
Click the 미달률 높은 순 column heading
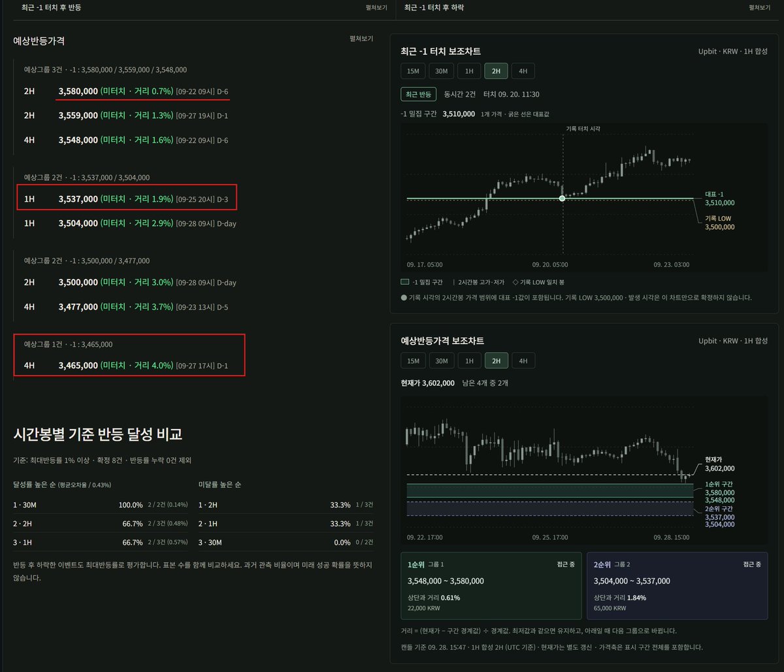click(220, 485)
